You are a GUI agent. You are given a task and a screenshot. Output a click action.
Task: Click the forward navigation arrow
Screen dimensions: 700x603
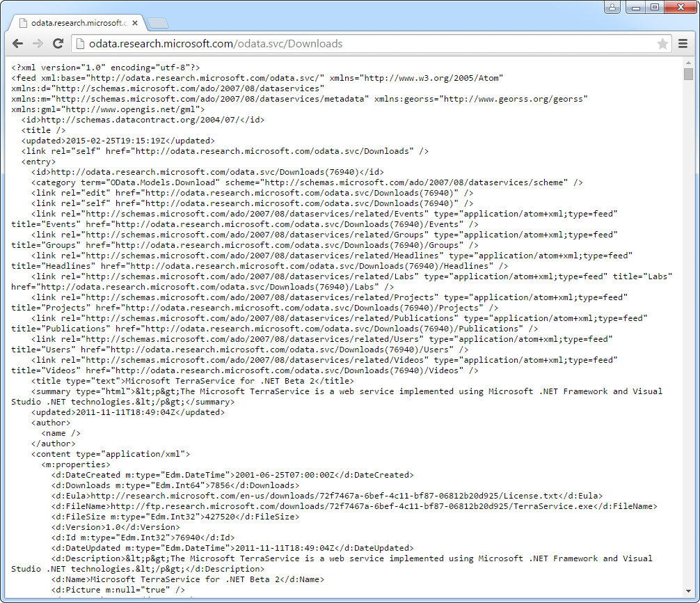(38, 44)
